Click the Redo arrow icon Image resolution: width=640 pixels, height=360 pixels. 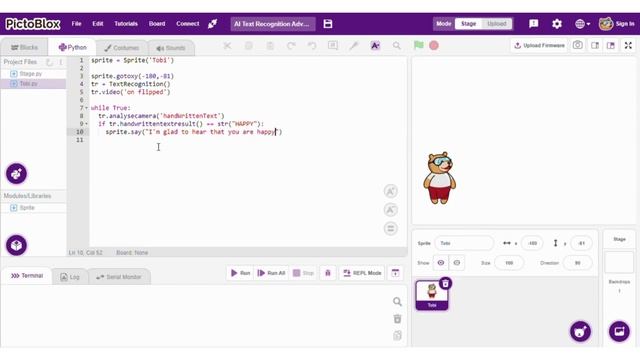pos(291,46)
